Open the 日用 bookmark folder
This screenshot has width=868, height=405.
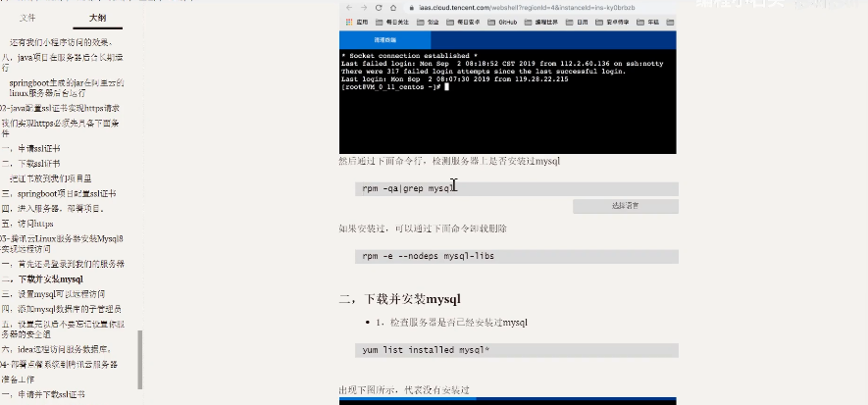point(578,23)
